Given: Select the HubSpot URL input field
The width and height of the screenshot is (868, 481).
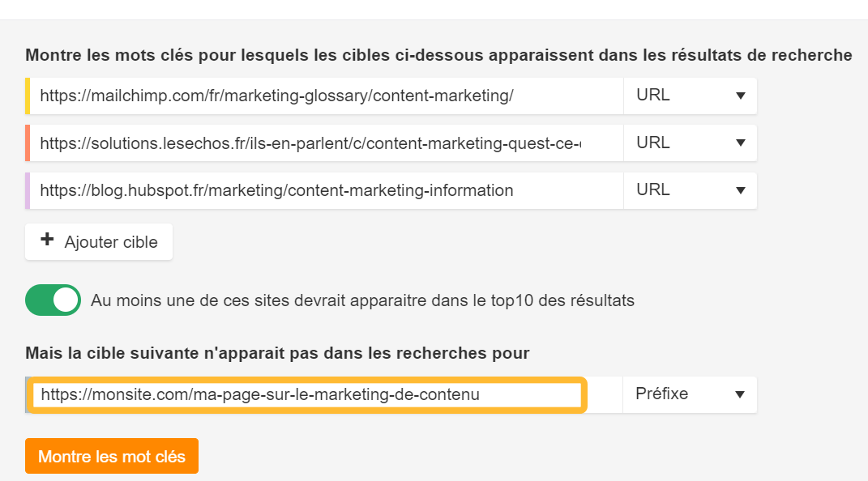Looking at the screenshot, I should pyautogui.click(x=324, y=190).
